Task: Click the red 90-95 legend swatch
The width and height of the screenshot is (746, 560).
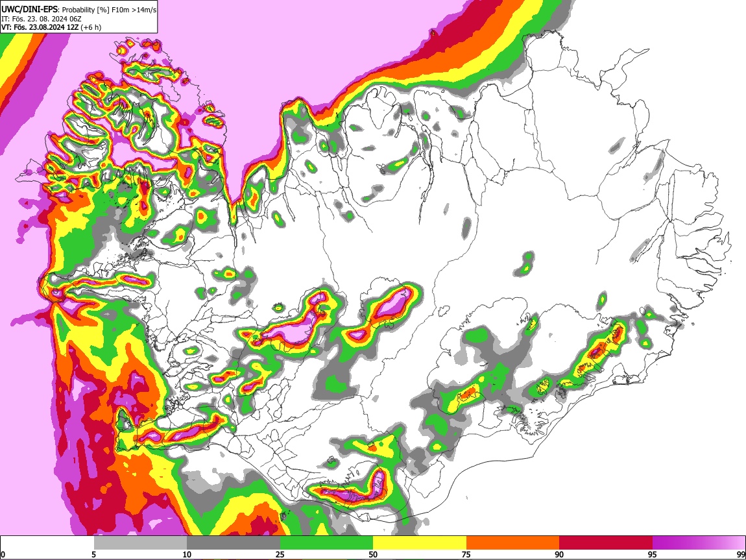Action: (606, 542)
